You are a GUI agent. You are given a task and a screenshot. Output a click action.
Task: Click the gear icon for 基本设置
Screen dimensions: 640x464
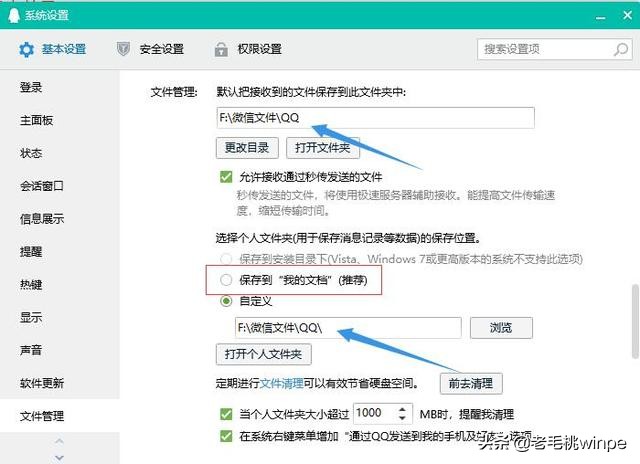[27, 49]
